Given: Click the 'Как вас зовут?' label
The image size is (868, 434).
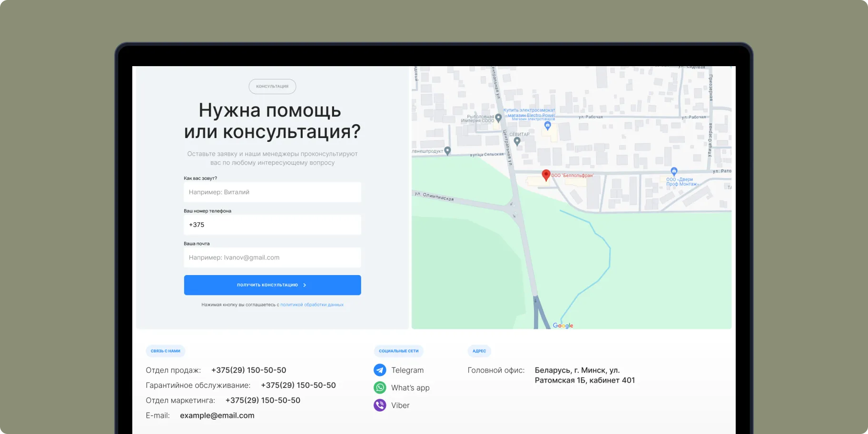Looking at the screenshot, I should 200,178.
